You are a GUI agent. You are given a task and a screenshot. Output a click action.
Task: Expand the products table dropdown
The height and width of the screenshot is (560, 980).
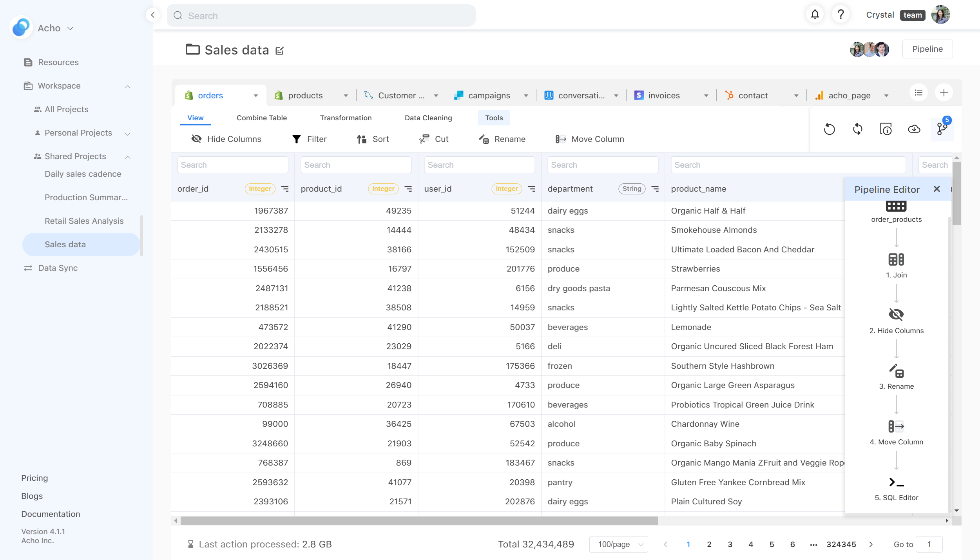tap(344, 96)
